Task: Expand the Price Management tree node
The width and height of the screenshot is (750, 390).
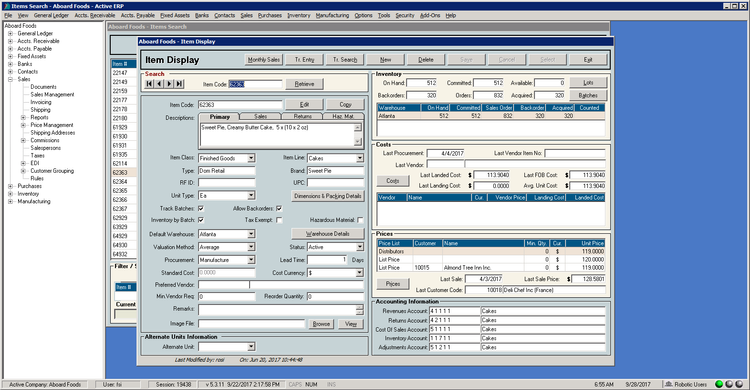Action: pyautogui.click(x=23, y=125)
